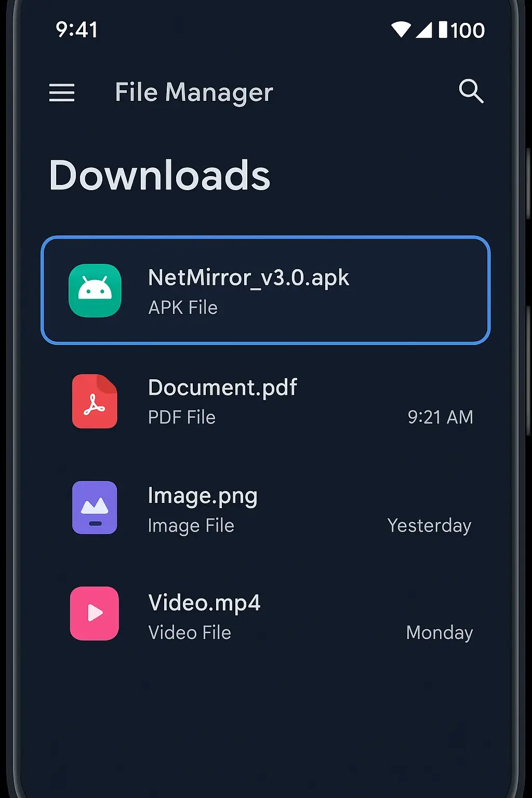The width and height of the screenshot is (532, 798).
Task: Click the Yesterday date label
Action: tap(430, 526)
